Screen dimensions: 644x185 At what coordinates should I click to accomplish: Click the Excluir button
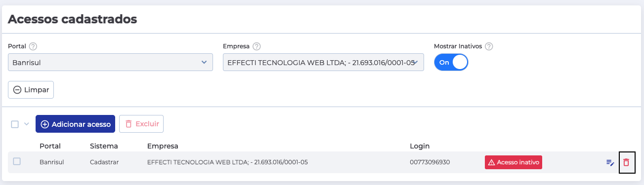(x=141, y=124)
